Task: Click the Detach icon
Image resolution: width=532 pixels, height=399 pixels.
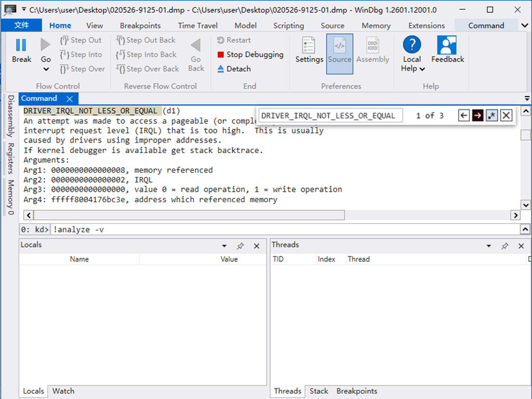Action: point(221,69)
